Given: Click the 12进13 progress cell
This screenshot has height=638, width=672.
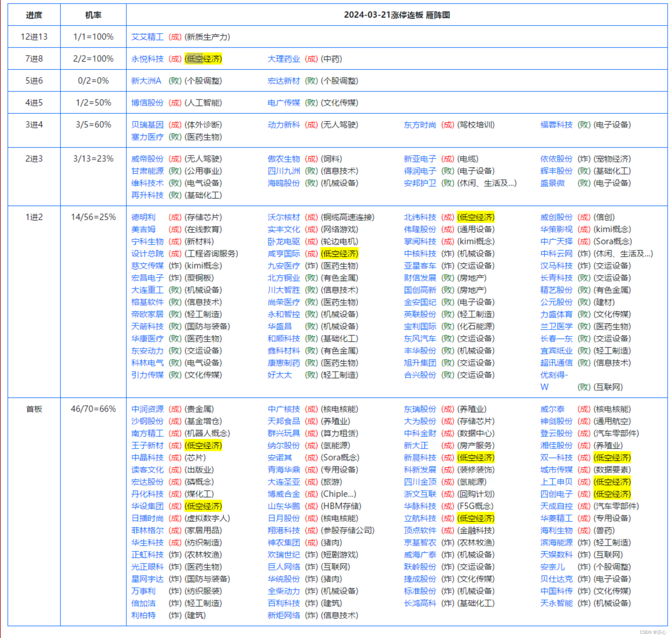Looking at the screenshot, I should [34, 37].
